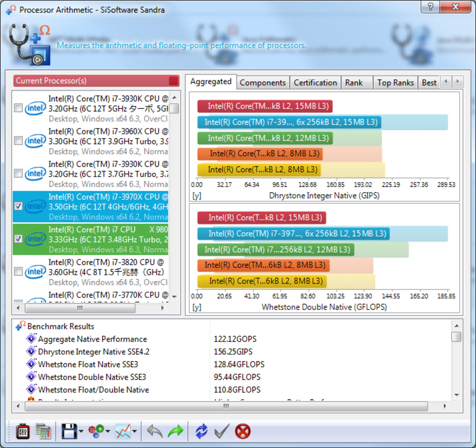Click the help question mark button
This screenshot has height=448, width=476.
click(x=430, y=7)
